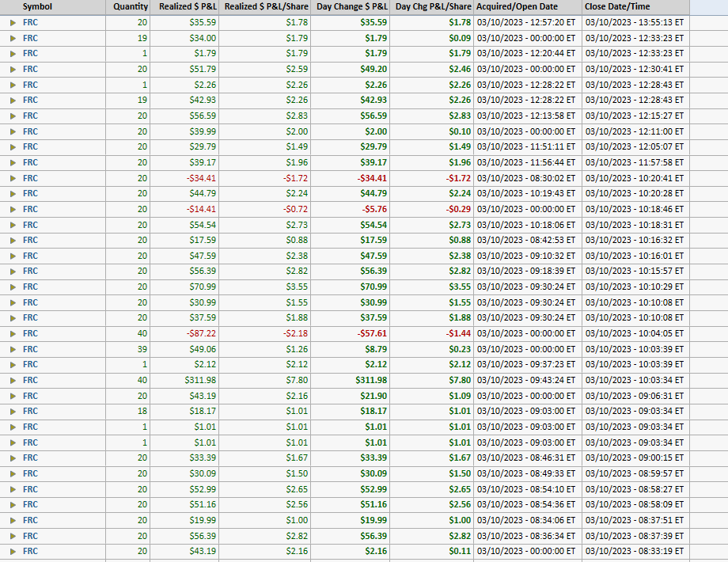728x562 pixels.
Task: Expand the FRC row closed at 10:03:34
Action: click(13, 381)
